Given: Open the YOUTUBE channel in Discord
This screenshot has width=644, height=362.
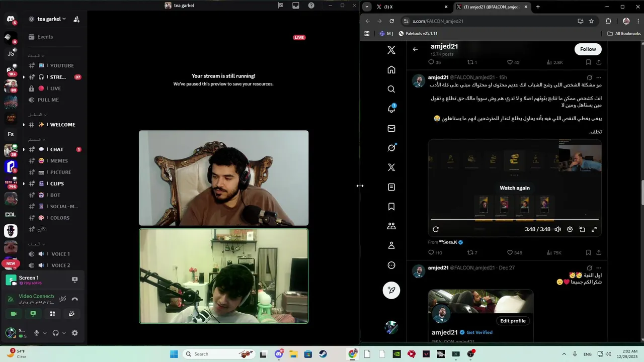Looking at the screenshot, I should 55,65.
